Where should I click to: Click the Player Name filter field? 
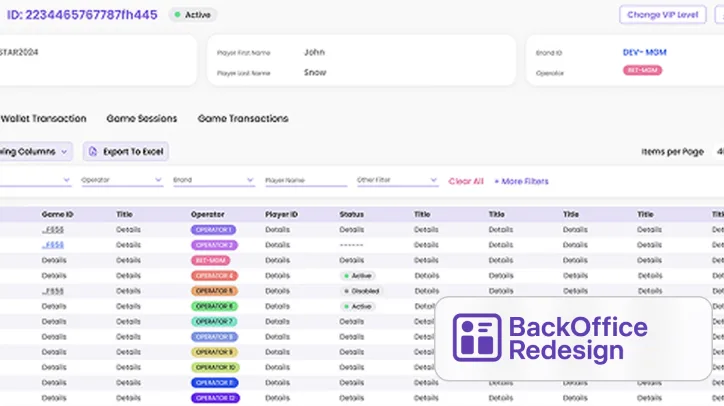pos(306,181)
